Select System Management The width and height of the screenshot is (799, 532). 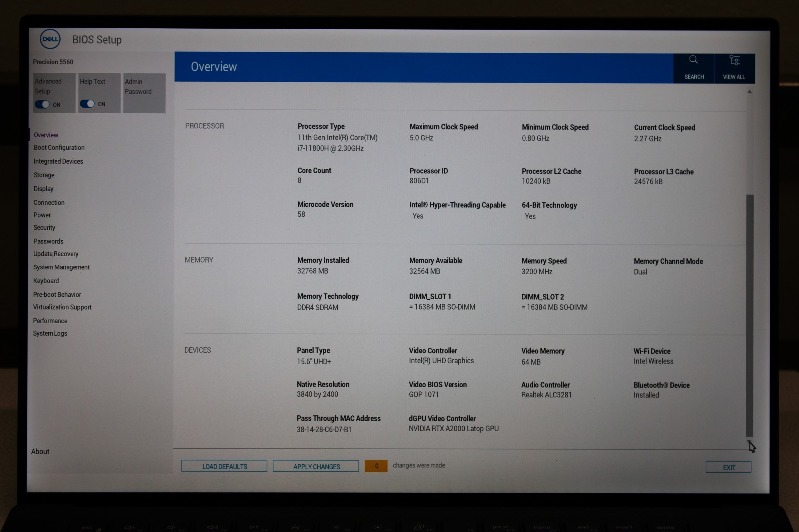tap(61, 267)
